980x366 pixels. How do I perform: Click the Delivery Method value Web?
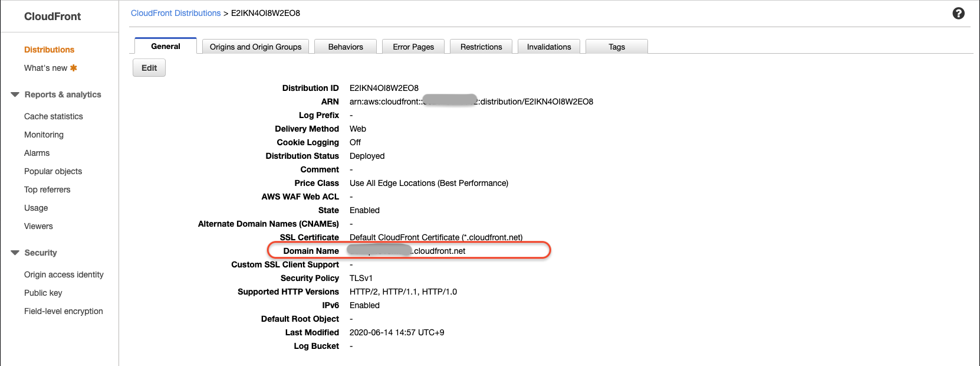pyautogui.click(x=358, y=129)
